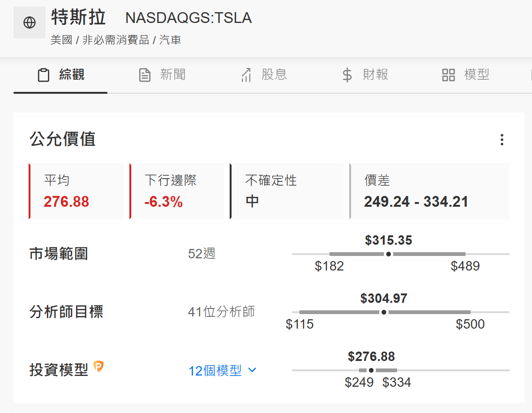Screen dimensions: 532x413
Task: Click the 投資模型 row label
Action: click(x=59, y=370)
